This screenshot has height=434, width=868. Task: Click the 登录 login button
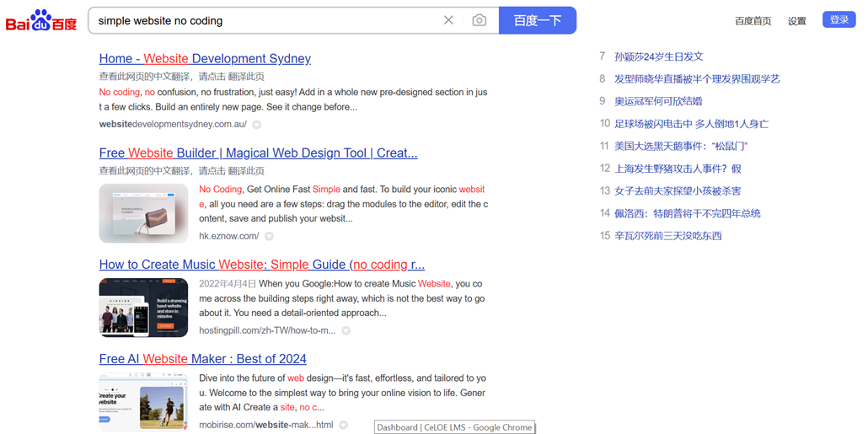pyautogui.click(x=839, y=19)
